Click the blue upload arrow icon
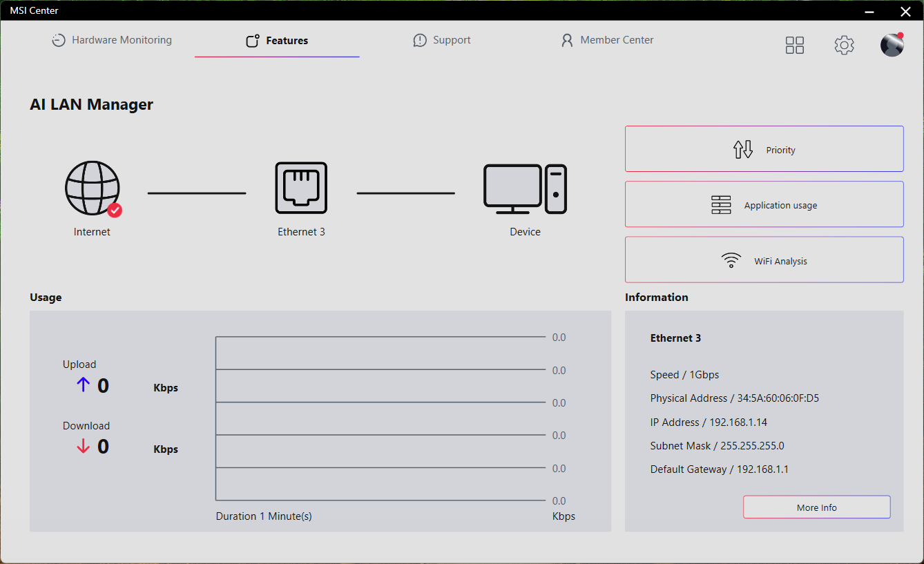 (84, 385)
